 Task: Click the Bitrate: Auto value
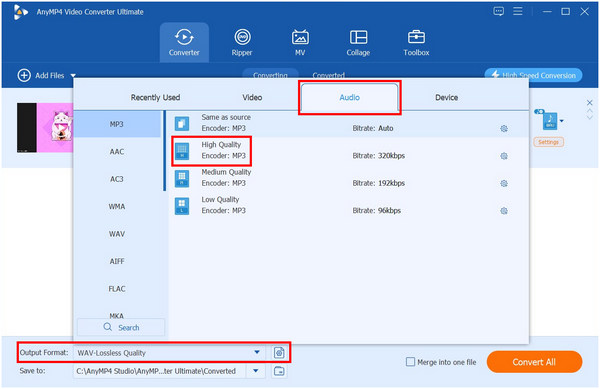373,128
